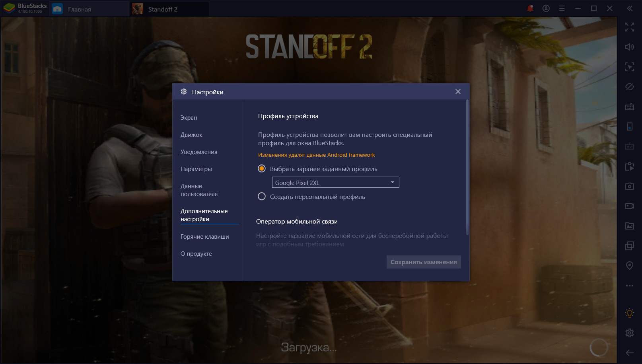Viewport: 642px width, 364px height.
Task: Open the Google Pixel 2XL profile dropdown
Action: 335,183
